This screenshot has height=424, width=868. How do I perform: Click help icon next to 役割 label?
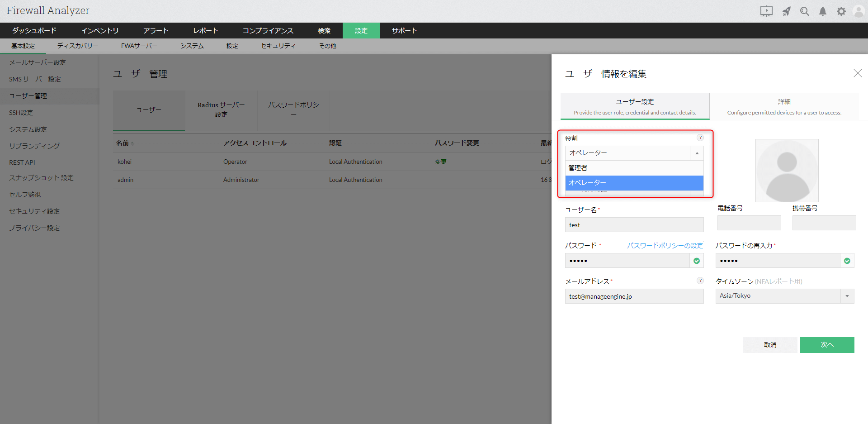pyautogui.click(x=700, y=138)
